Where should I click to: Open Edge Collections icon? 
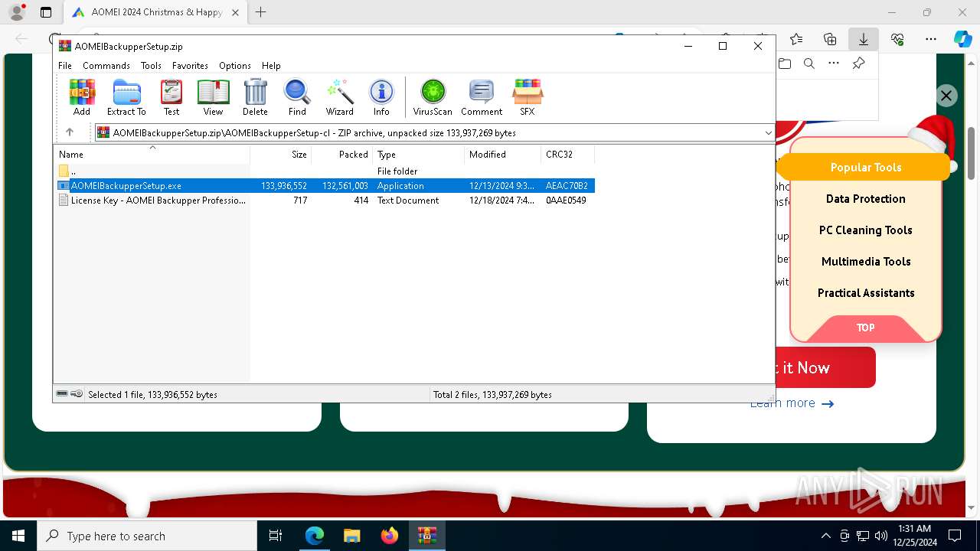(x=830, y=39)
